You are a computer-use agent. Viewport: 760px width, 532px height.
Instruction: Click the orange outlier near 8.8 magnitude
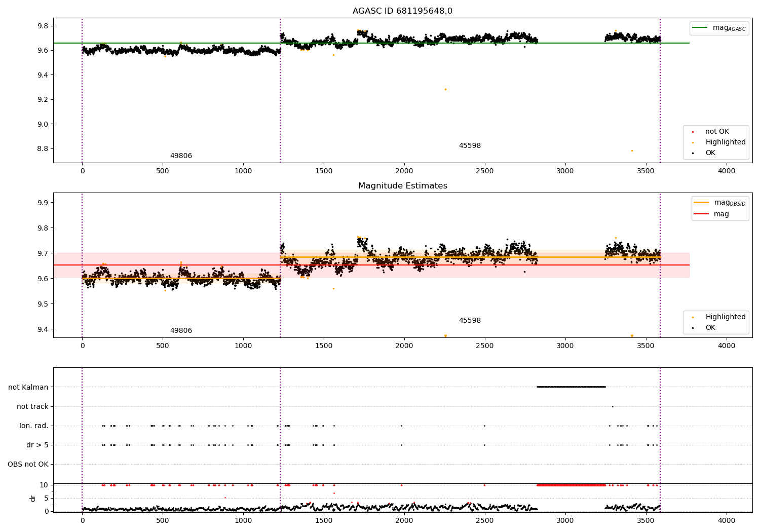(632, 150)
